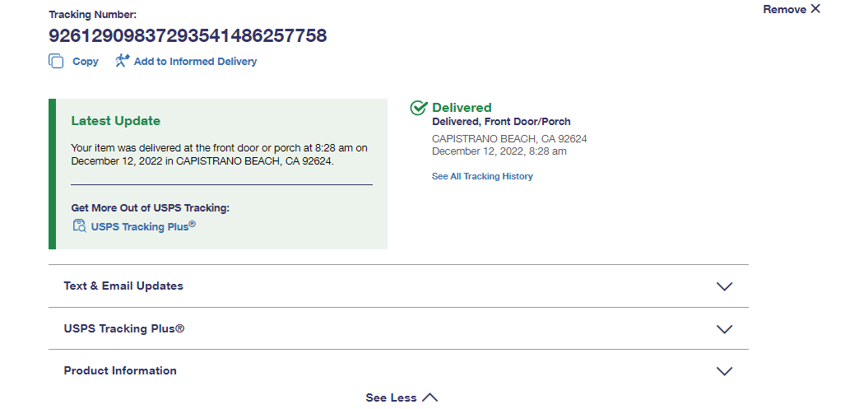The width and height of the screenshot is (868, 409).
Task: Expand Text & Email Updates with its chevron
Action: pyautogui.click(x=724, y=286)
